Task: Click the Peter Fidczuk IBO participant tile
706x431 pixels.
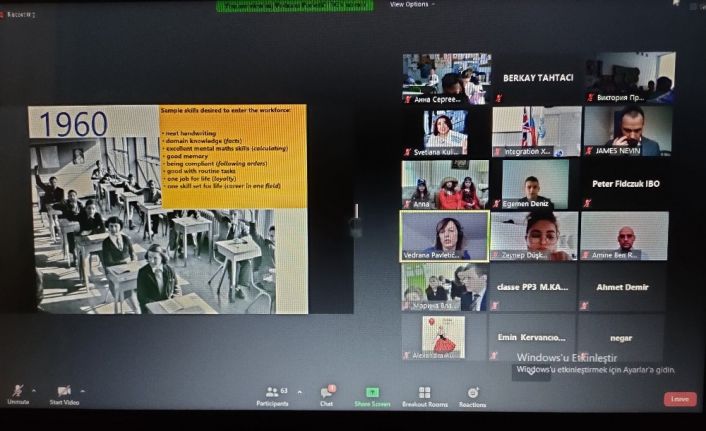Action: click(625, 184)
